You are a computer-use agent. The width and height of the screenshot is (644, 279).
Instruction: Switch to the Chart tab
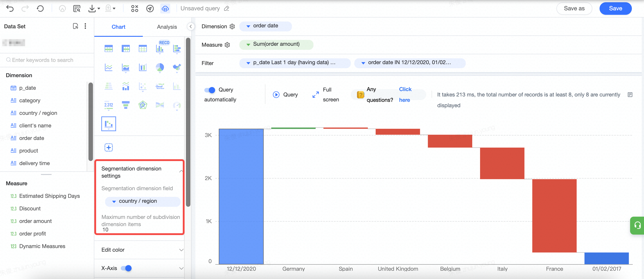[x=118, y=27]
